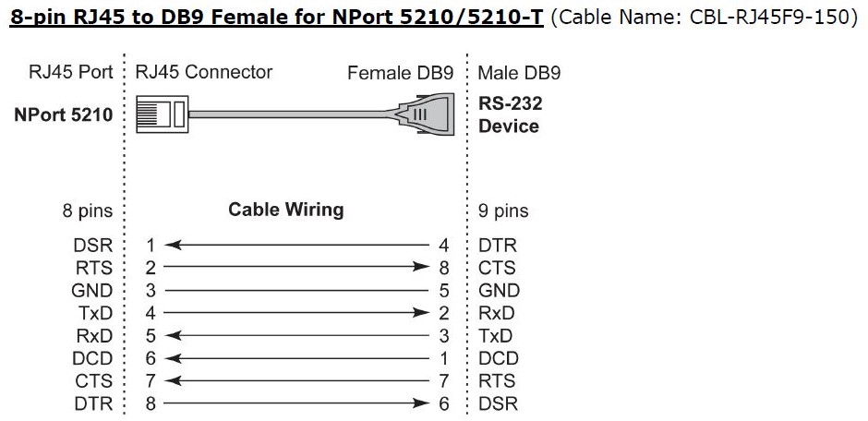Click the RJ45 Connector label
Screen dimensions: 868x421
pos(204,72)
